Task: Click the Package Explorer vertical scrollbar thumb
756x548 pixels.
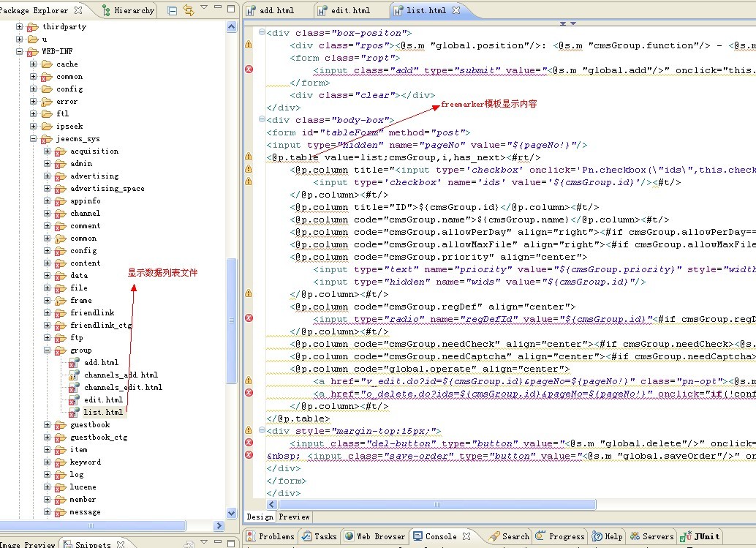Action: click(x=232, y=320)
